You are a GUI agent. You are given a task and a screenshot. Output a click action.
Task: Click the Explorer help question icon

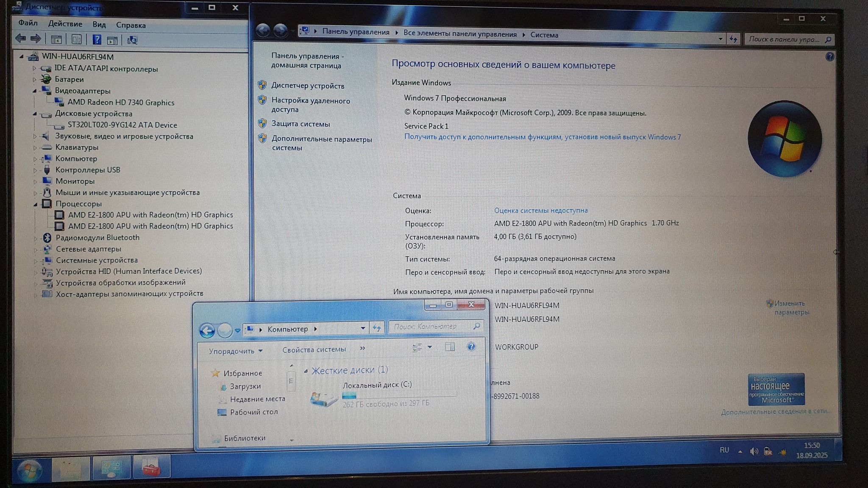coord(471,347)
